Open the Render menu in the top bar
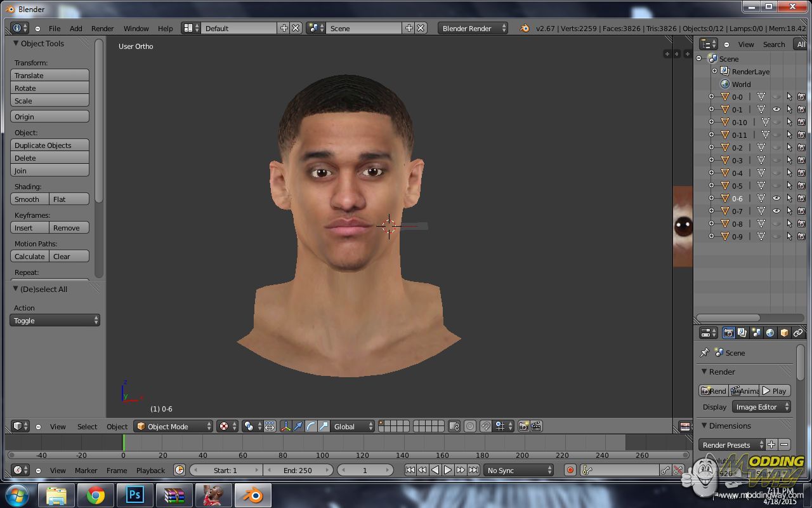812x508 pixels. coord(102,29)
